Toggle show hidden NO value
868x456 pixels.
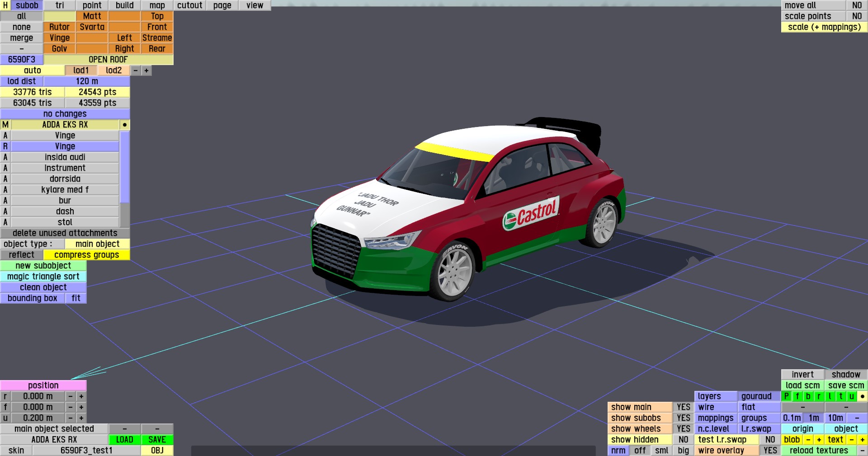(684, 440)
